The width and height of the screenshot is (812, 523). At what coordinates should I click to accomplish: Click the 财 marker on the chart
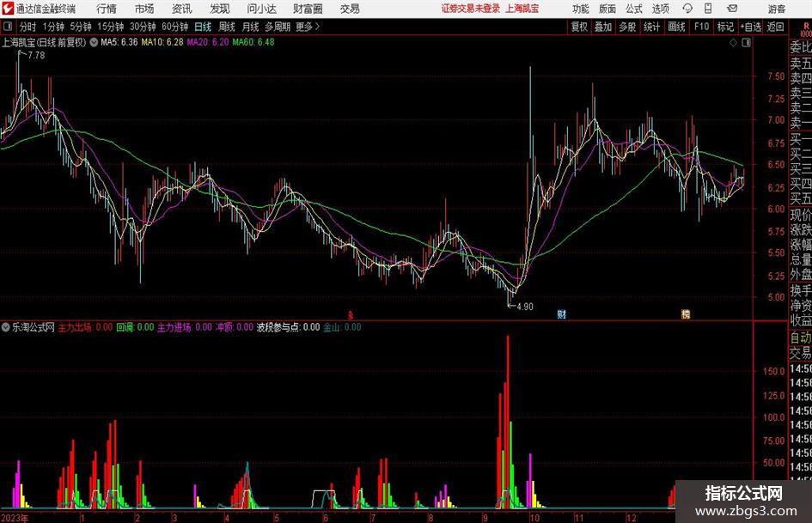tap(561, 313)
